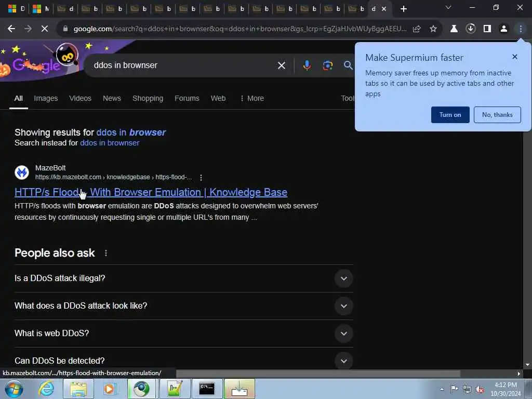Screen dimensions: 532x399
Task: Bookmark this page with the star
Action: (x=433, y=29)
